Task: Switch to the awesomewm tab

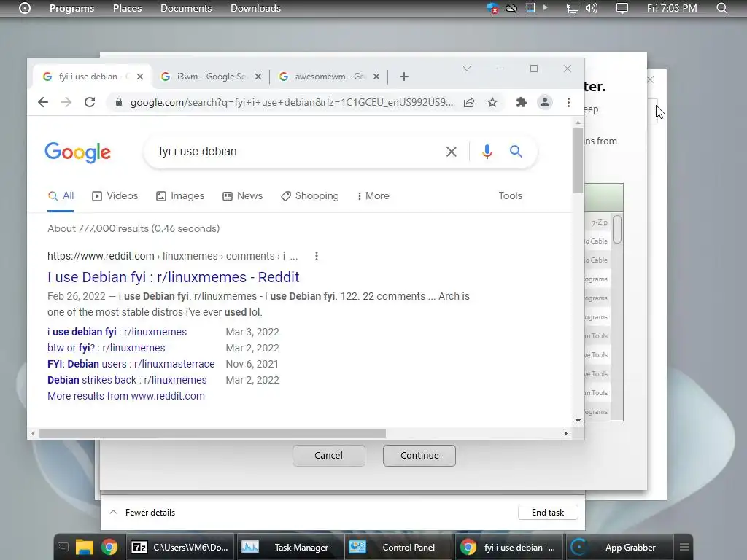Action: click(x=329, y=77)
